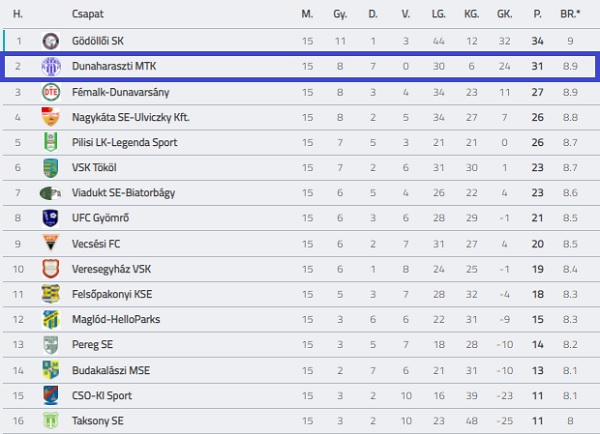Click the Felsőpakonyi KSE crest
The image size is (600, 434).
click(x=50, y=294)
